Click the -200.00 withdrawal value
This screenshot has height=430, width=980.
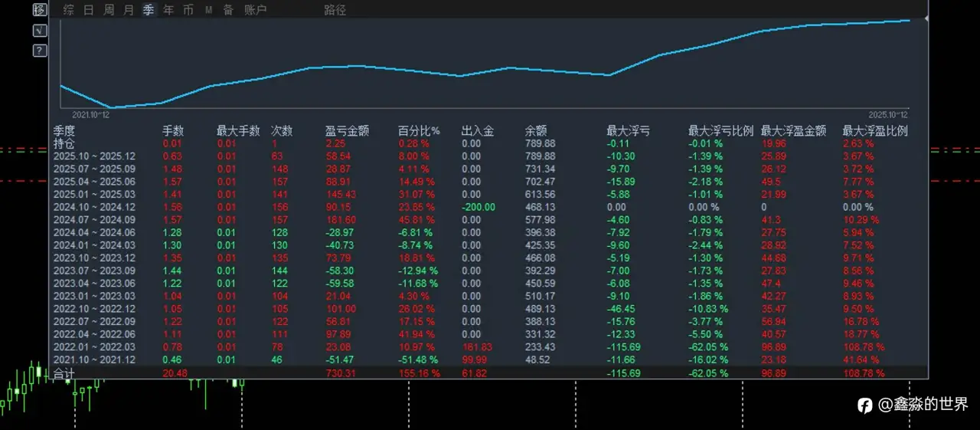tap(479, 207)
